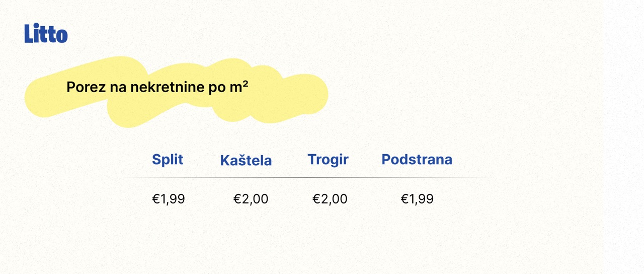Screen dimensions: 644x274
Task: Click the "m²" unit in the heading
Action: pos(239,87)
